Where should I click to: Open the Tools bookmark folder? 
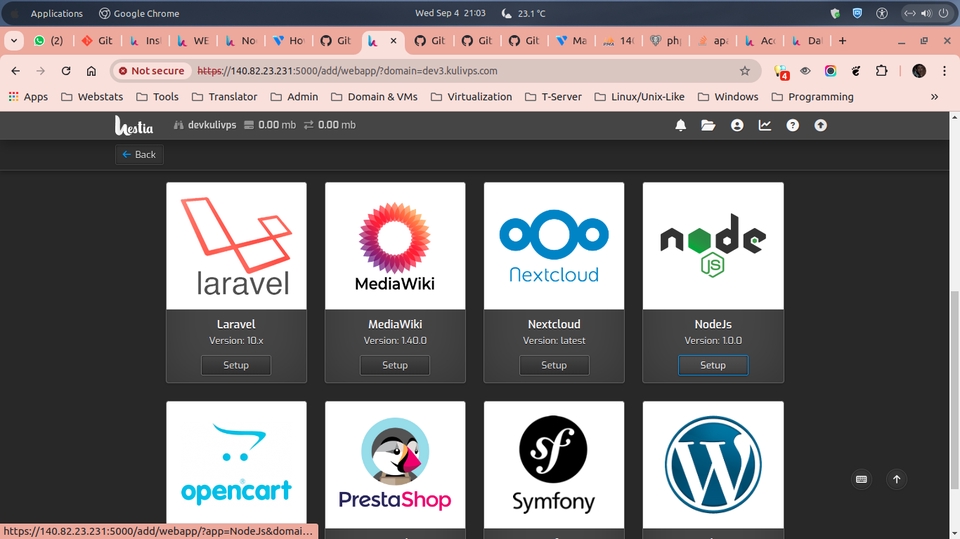point(157,97)
